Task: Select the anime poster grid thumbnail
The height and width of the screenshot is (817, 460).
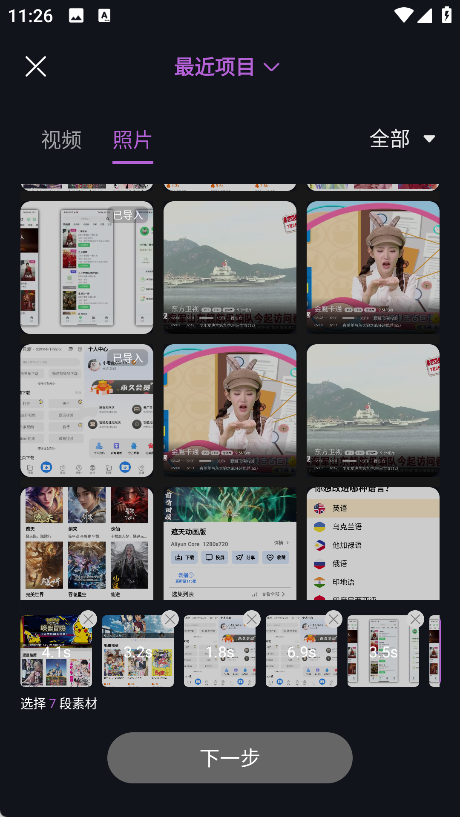Action: 86,543
